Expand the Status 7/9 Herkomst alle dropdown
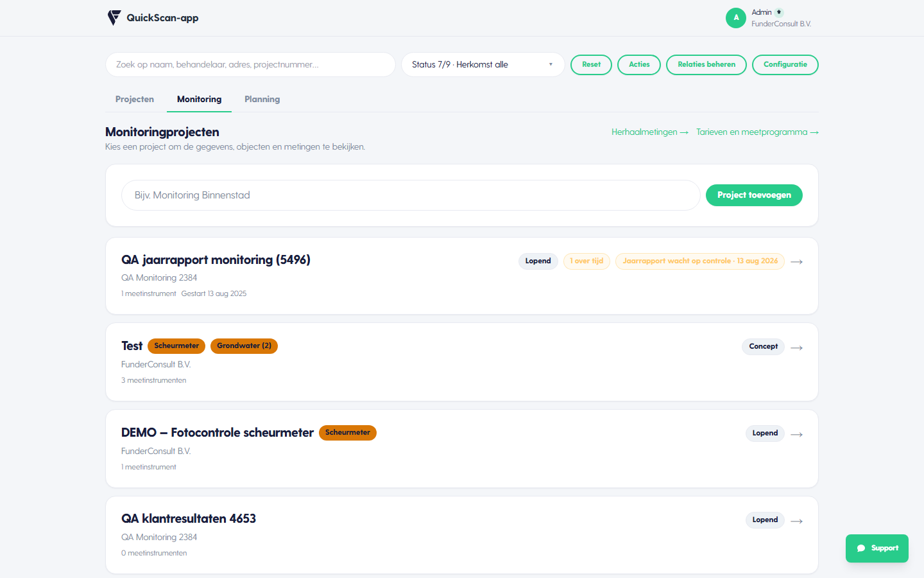924x578 pixels. coord(483,64)
